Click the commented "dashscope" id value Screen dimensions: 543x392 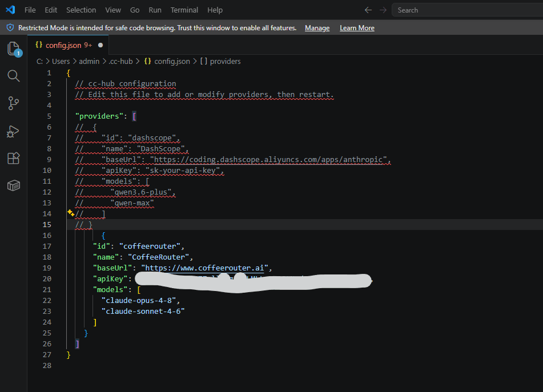point(152,138)
